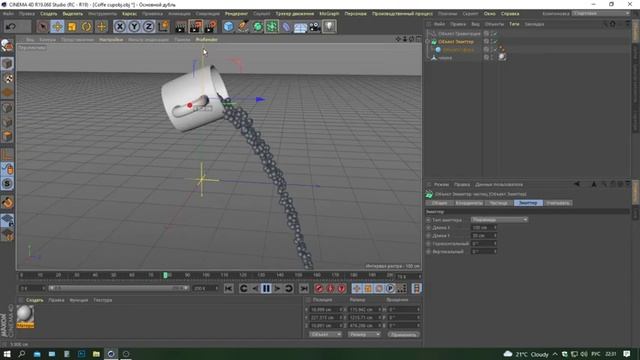Open the ProRender viewport menu
The width and height of the screenshot is (640, 360).
coord(207,40)
